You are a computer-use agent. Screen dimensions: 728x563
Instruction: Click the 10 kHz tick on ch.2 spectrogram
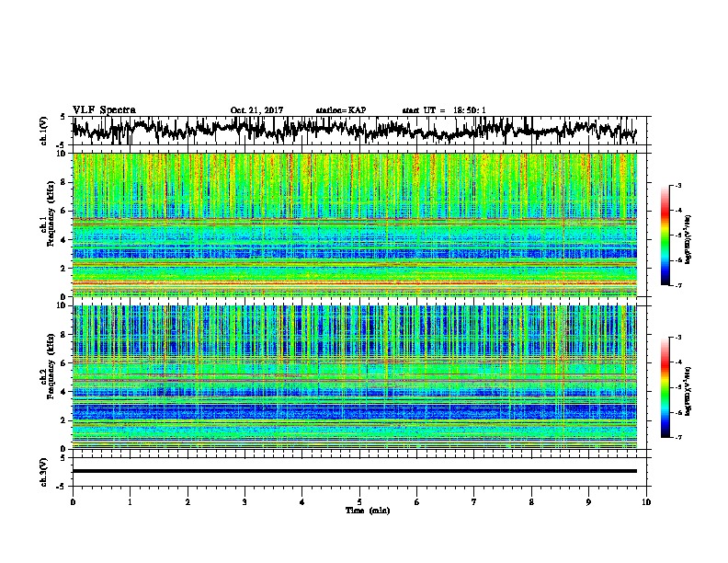63,305
